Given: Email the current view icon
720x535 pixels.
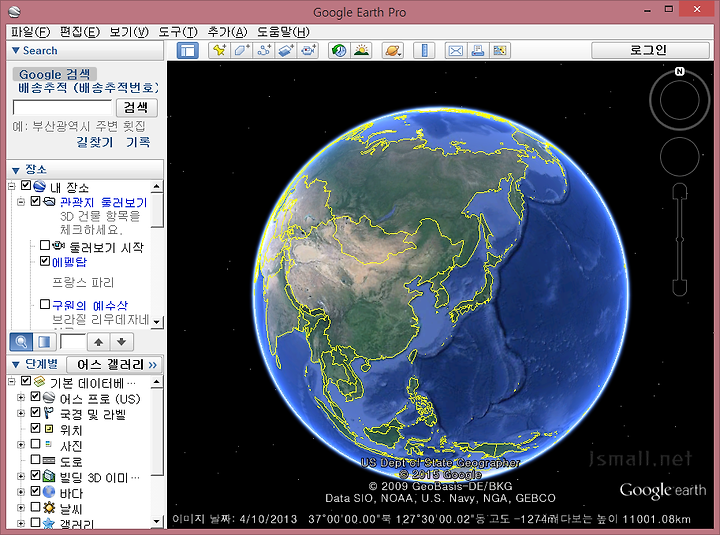Looking at the screenshot, I should point(456,51).
